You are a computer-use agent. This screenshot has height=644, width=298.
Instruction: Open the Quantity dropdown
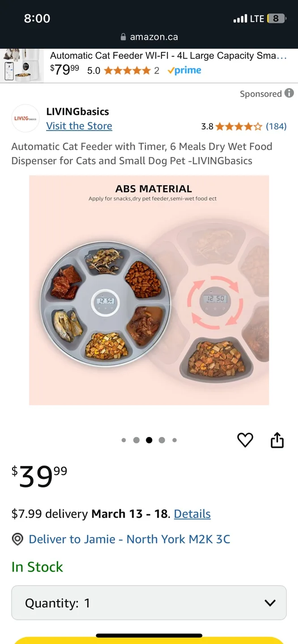(x=149, y=603)
